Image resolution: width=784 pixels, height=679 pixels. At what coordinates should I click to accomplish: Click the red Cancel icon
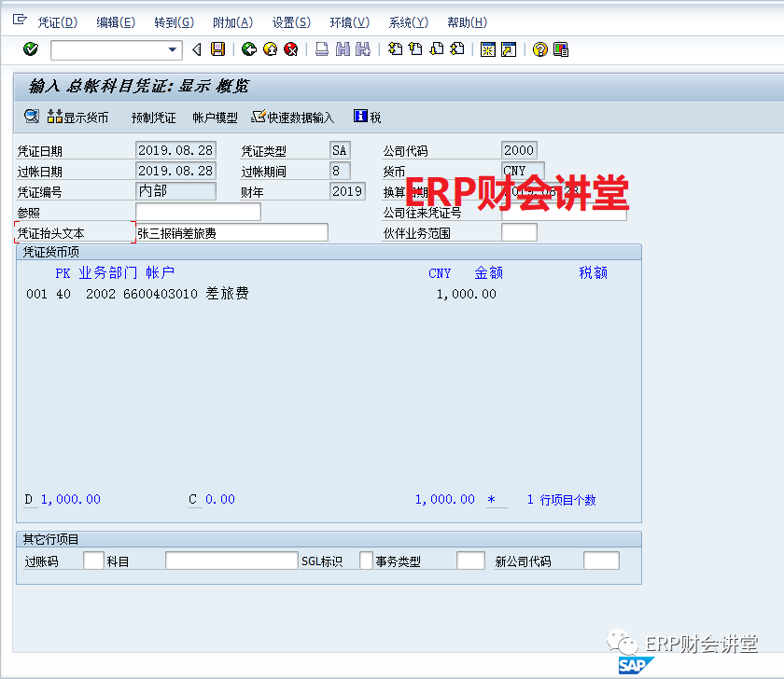point(291,49)
